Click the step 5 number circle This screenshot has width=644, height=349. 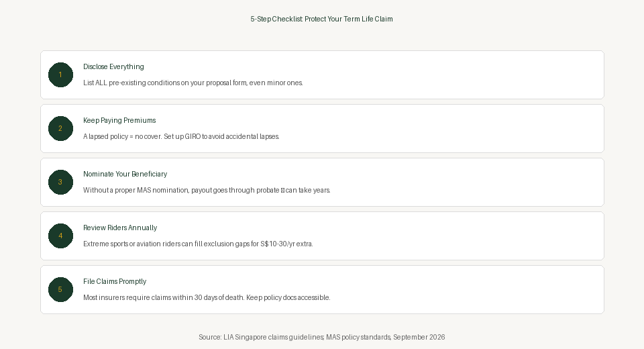click(60, 290)
